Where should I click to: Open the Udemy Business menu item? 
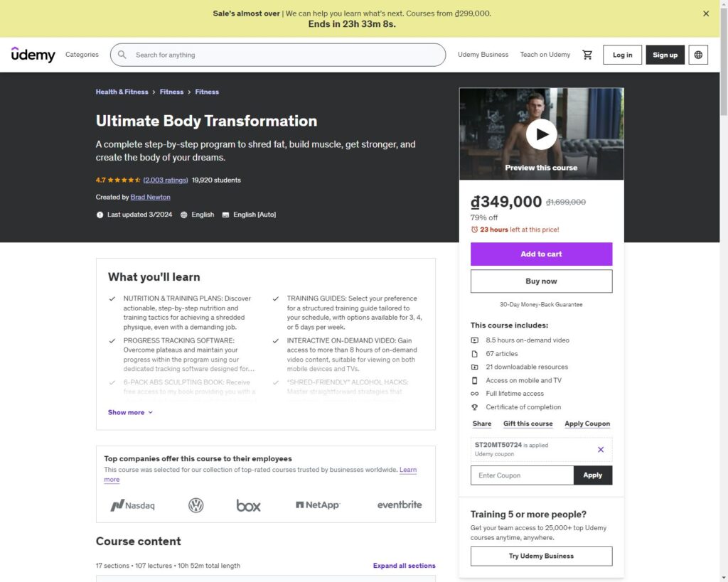483,55
